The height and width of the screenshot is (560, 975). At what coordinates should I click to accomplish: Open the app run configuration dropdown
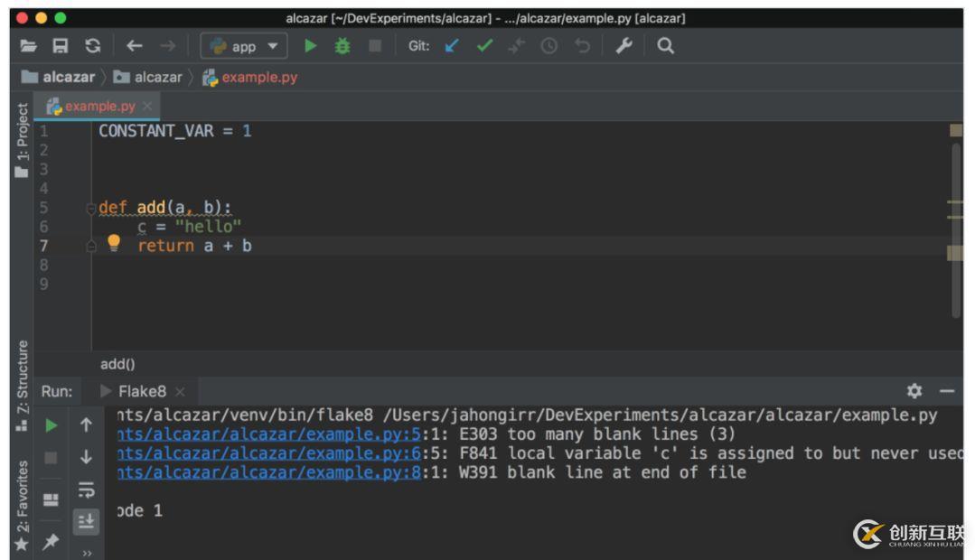click(x=244, y=46)
